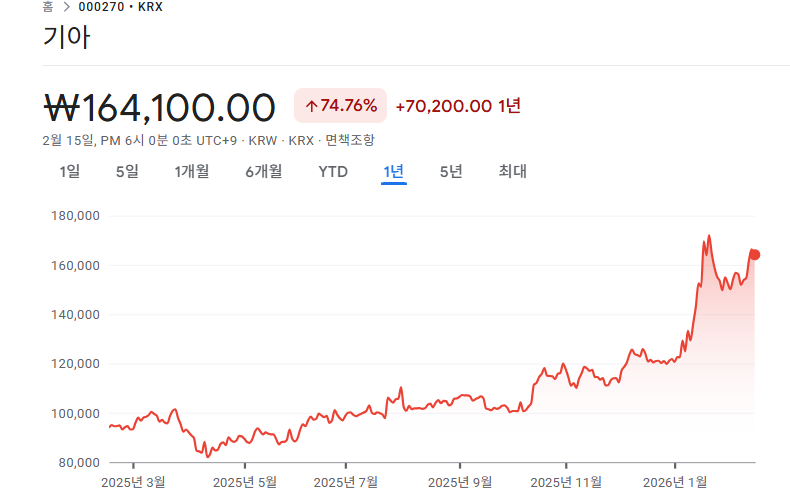Show the 5년 chart range
Viewport: 790px width, 504px height.
[x=451, y=171]
